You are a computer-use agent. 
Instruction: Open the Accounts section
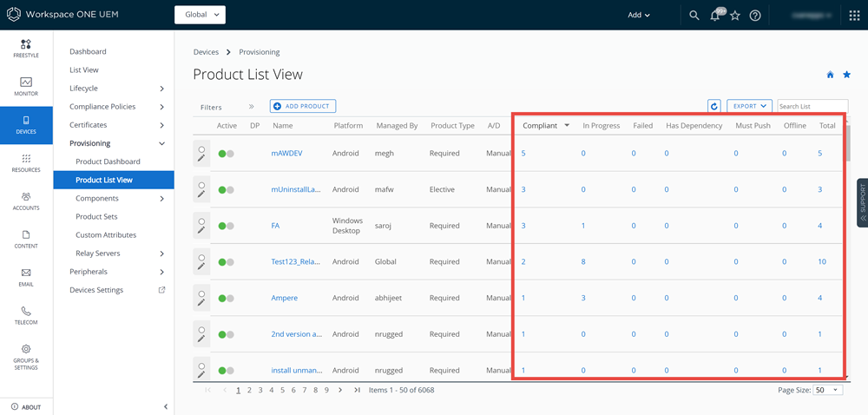[26, 201]
